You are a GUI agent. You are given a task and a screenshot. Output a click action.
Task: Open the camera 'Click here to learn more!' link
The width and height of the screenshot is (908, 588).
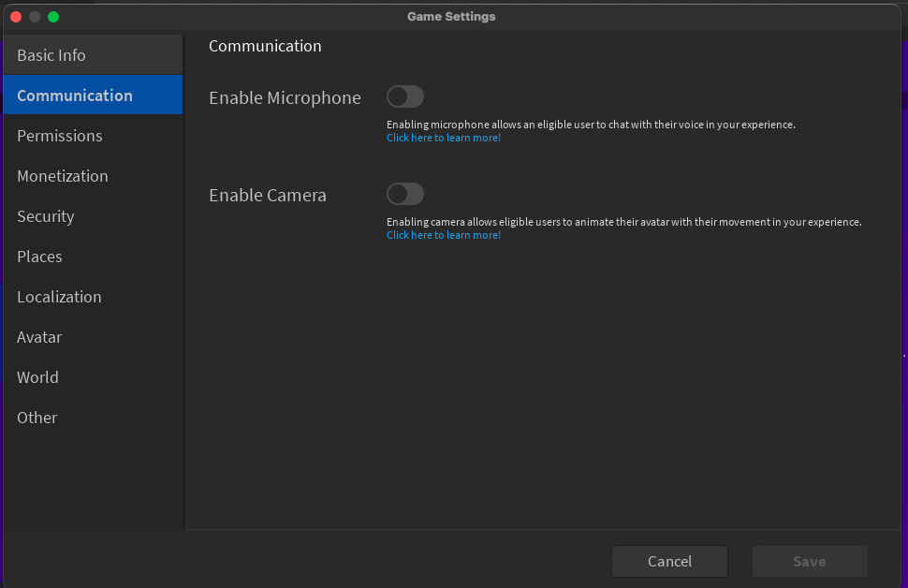(443, 234)
